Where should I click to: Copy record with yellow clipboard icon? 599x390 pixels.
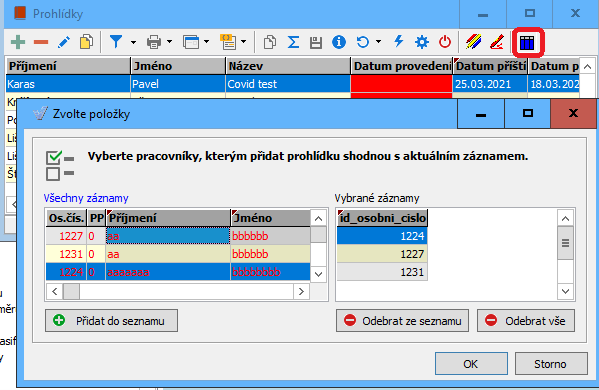tap(86, 42)
